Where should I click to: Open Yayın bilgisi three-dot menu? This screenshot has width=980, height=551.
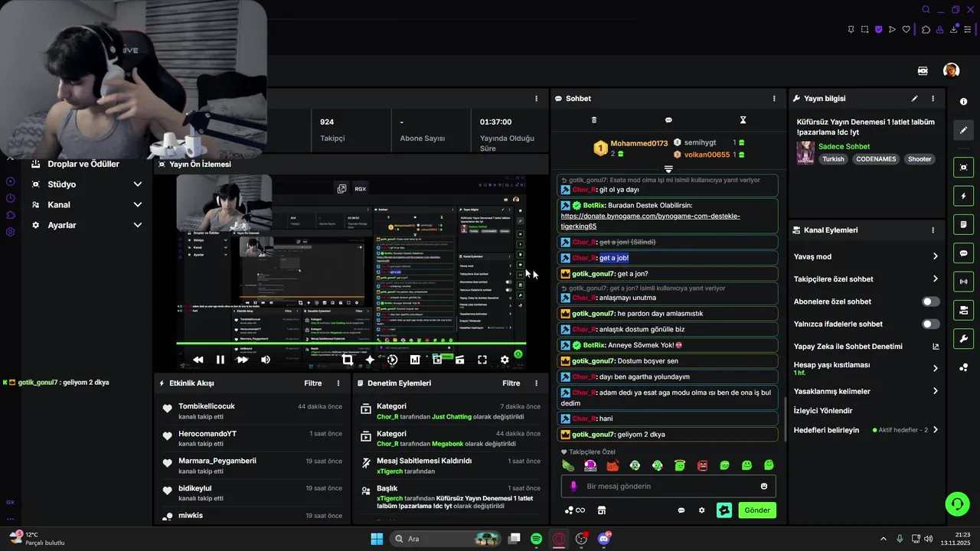coord(933,99)
